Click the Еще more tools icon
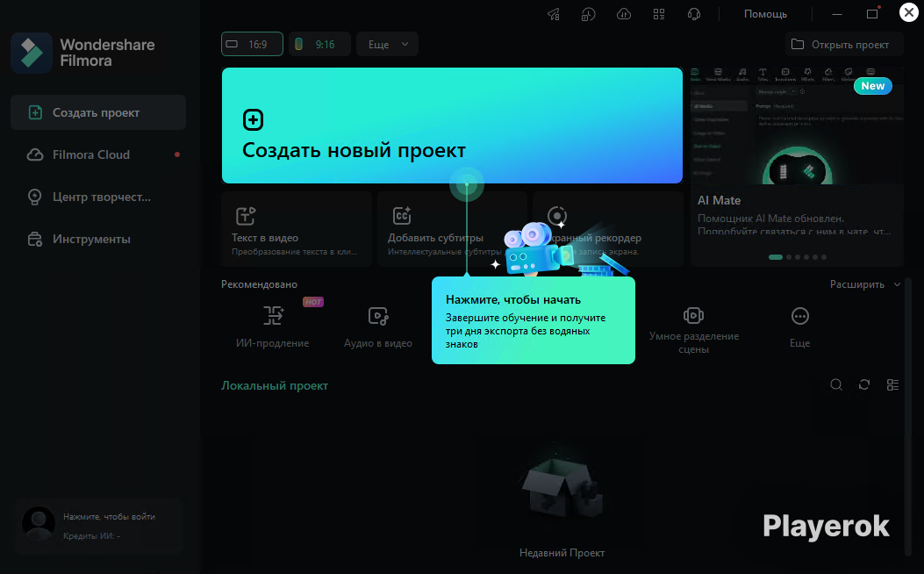This screenshot has width=924, height=574. click(799, 317)
